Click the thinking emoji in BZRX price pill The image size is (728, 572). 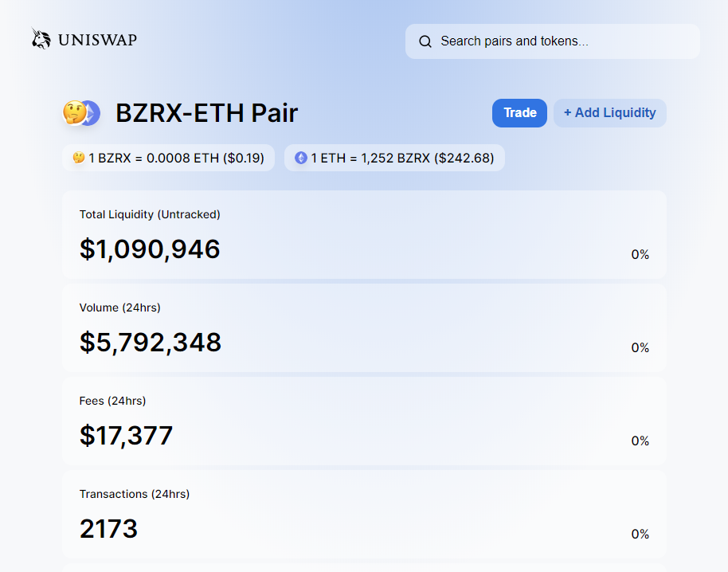click(x=79, y=158)
